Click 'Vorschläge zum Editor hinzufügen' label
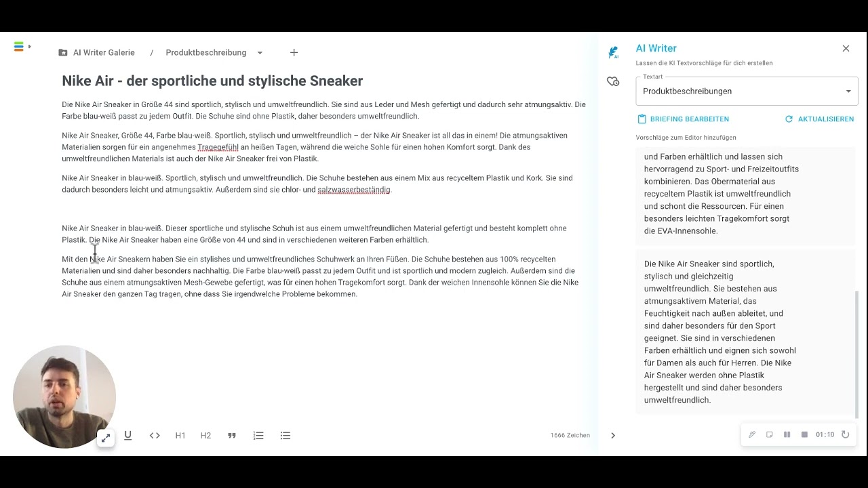The image size is (868, 488). pos(686,138)
